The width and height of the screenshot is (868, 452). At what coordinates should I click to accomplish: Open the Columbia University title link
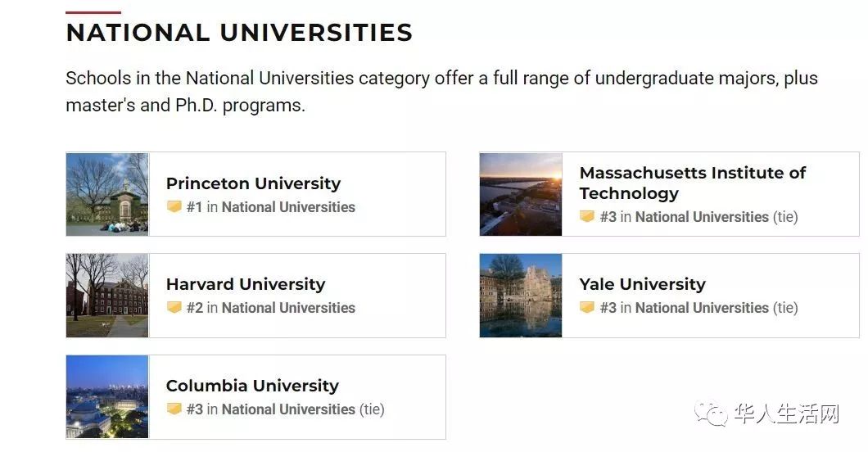[x=252, y=385]
